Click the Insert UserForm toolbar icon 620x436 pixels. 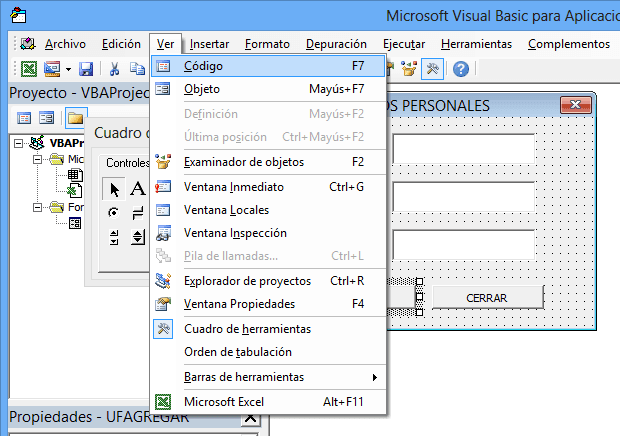coord(52,69)
